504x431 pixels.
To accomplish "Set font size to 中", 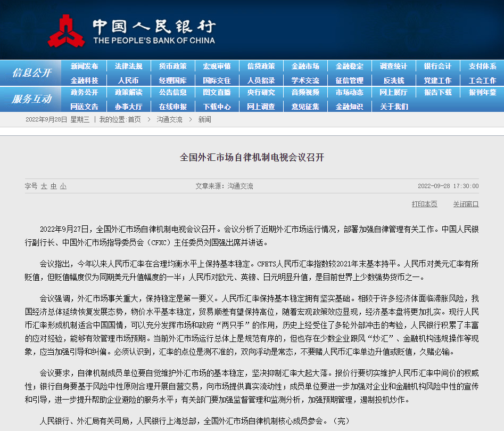I will (x=54, y=186).
